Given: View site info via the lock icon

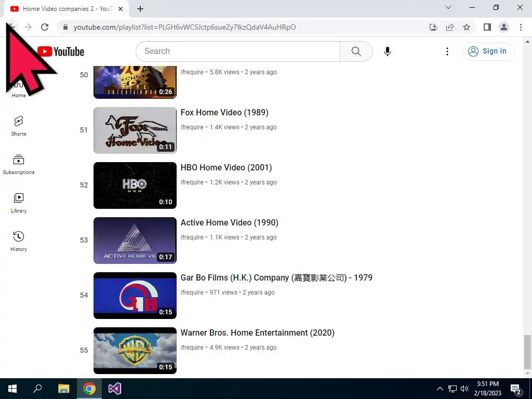Looking at the screenshot, I should (x=65, y=27).
